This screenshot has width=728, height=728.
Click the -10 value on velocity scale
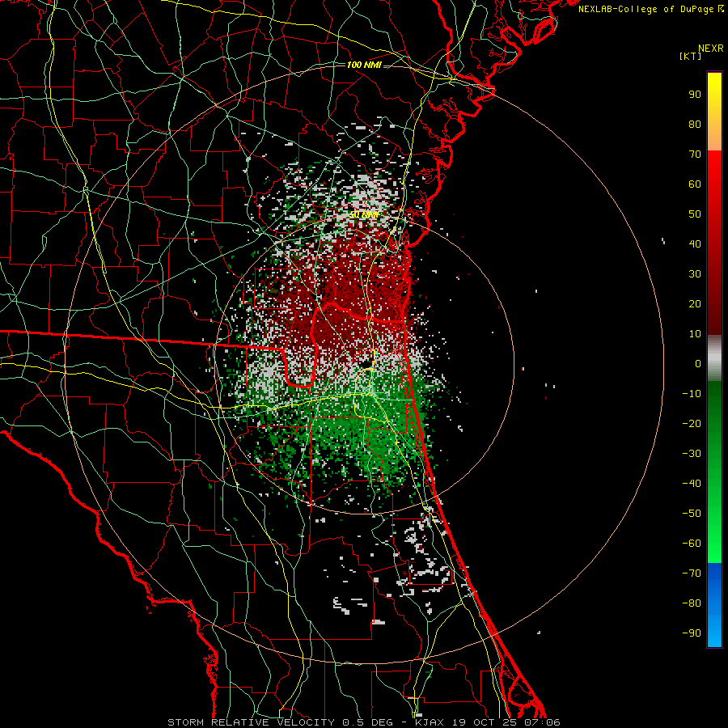[692, 394]
